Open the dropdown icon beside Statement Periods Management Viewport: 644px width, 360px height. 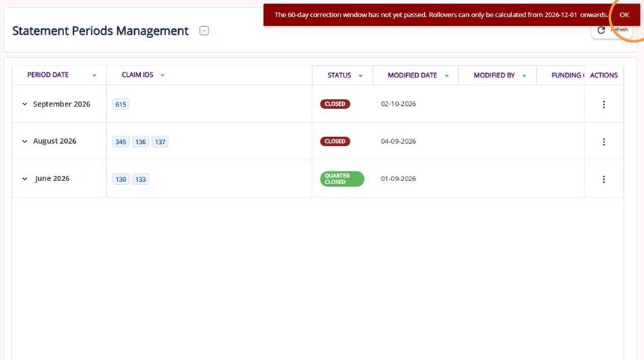(204, 31)
